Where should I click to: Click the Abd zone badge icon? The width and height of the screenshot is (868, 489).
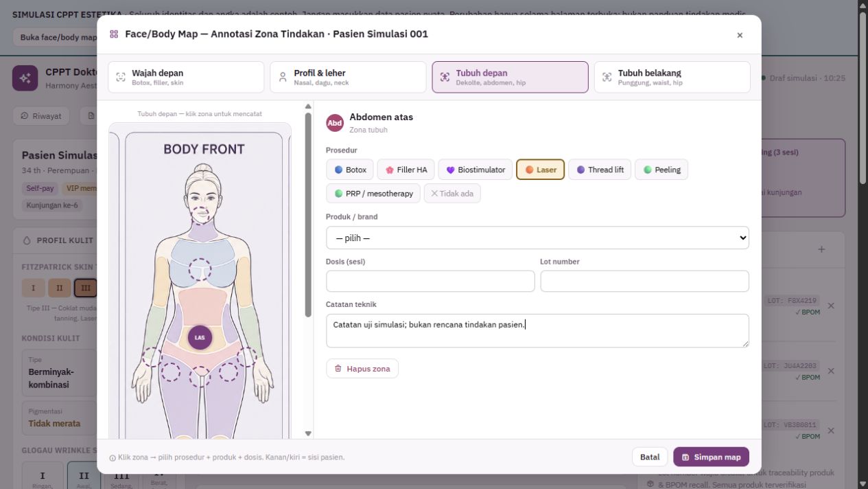click(x=335, y=123)
